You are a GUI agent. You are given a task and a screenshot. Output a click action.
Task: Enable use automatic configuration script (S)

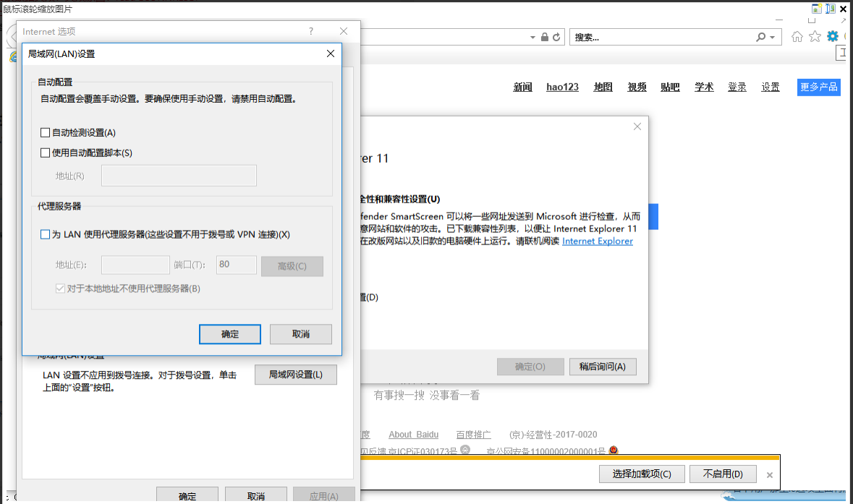(x=45, y=153)
